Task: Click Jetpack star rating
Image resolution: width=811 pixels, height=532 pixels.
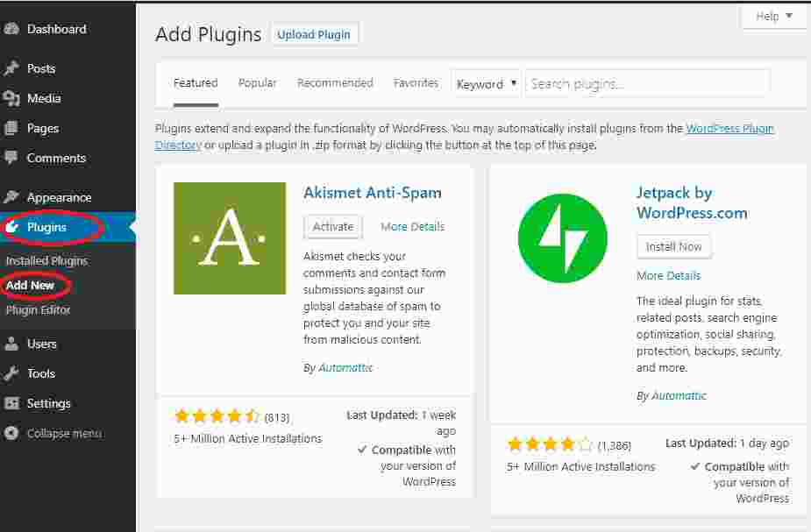Action: [x=549, y=443]
